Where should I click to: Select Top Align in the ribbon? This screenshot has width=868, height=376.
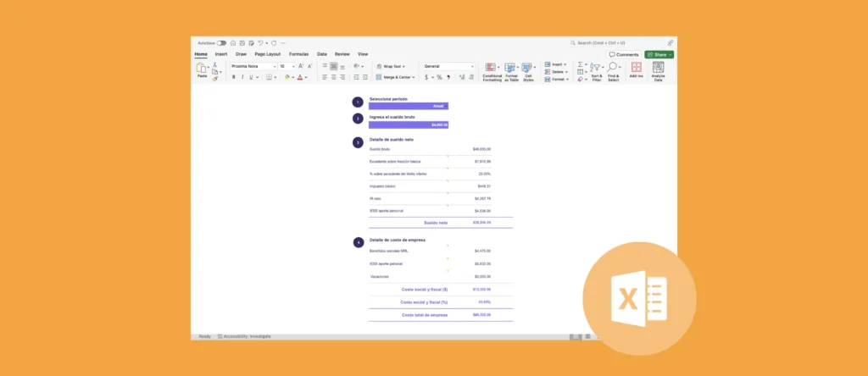coord(325,66)
